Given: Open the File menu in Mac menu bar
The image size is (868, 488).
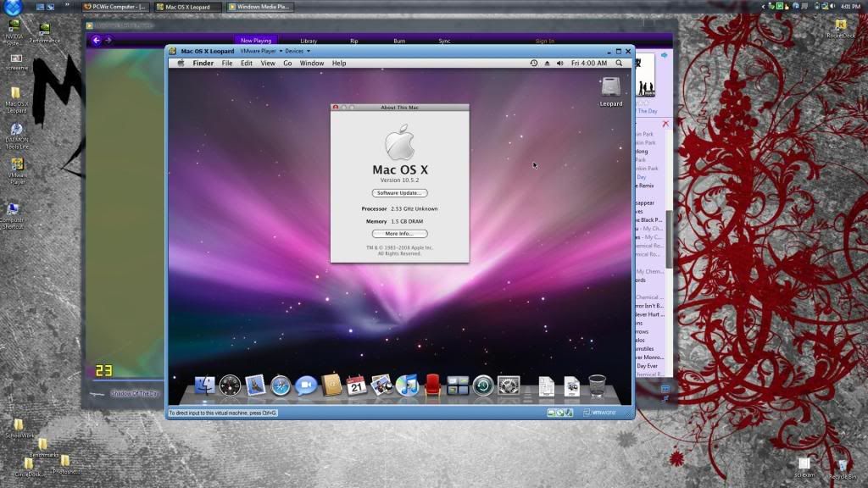Looking at the screenshot, I should 227,63.
